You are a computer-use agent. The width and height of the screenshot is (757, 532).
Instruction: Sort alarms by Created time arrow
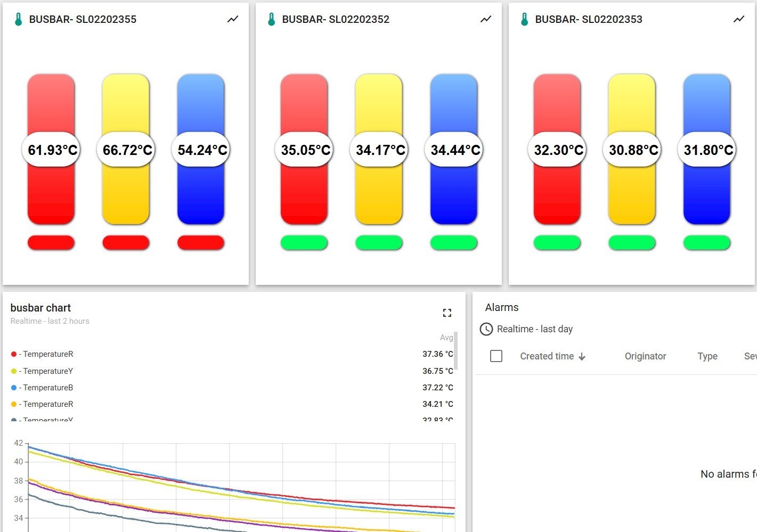(582, 357)
